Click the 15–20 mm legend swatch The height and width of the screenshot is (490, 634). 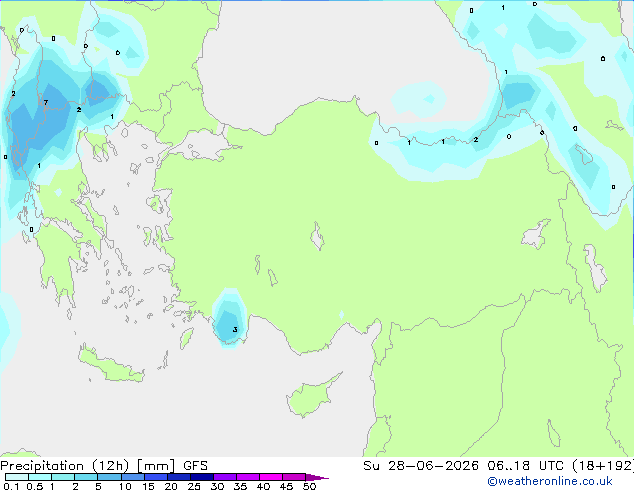pos(156,477)
